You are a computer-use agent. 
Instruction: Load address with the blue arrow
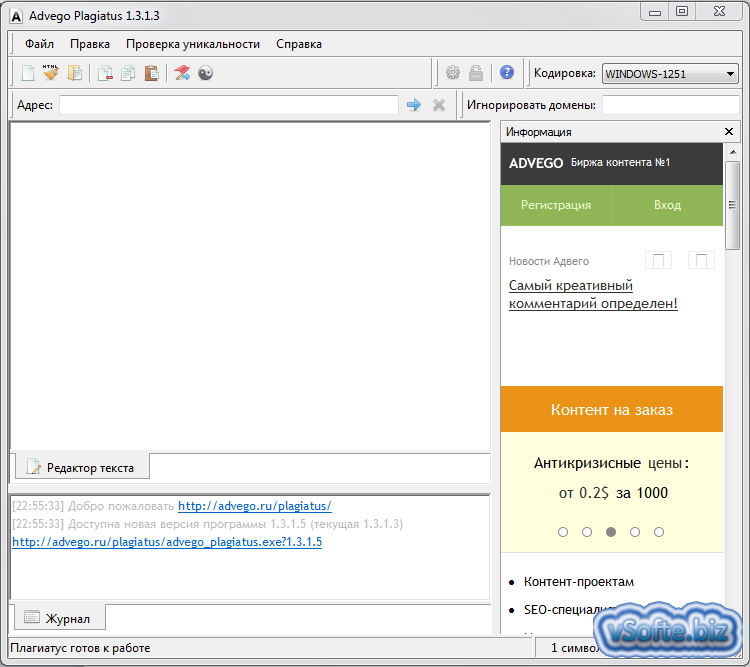click(x=414, y=105)
